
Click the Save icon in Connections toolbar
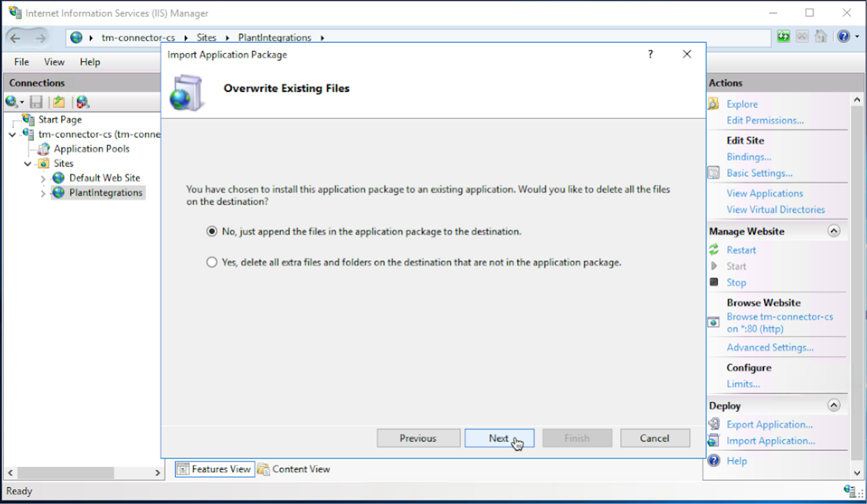click(x=36, y=102)
